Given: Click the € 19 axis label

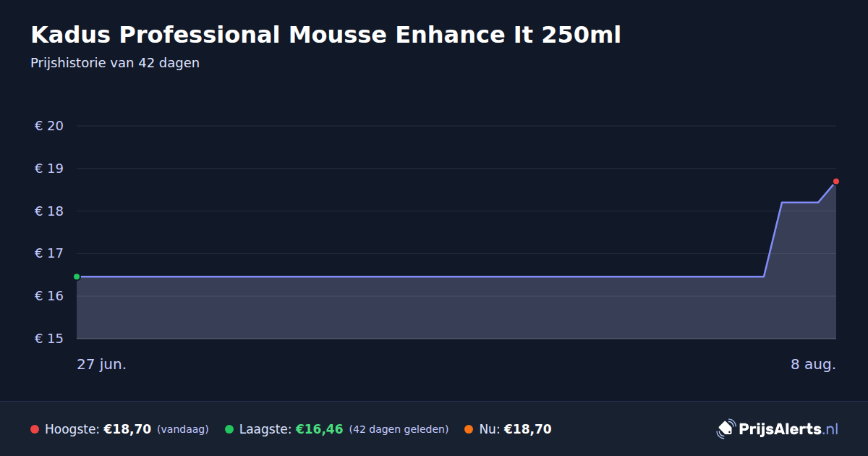Looking at the screenshot, I should (49, 169).
